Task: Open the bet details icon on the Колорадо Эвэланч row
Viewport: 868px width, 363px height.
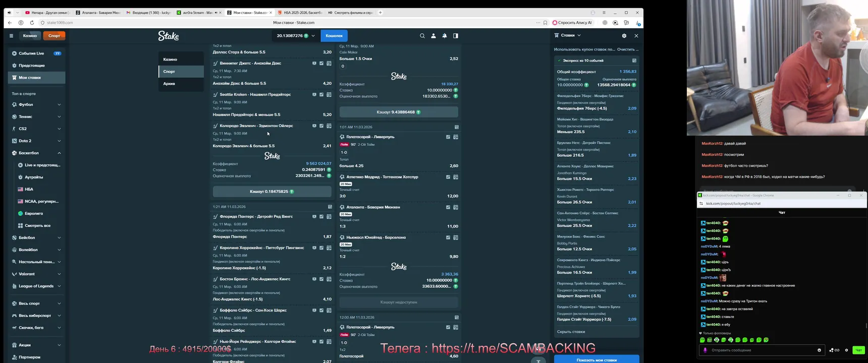Action: click(329, 126)
